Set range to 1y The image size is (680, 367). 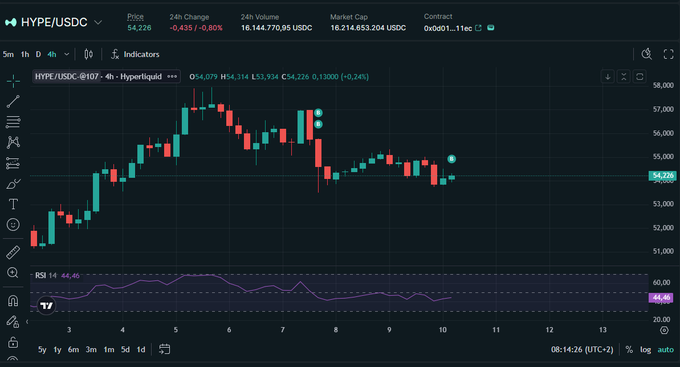coord(57,350)
